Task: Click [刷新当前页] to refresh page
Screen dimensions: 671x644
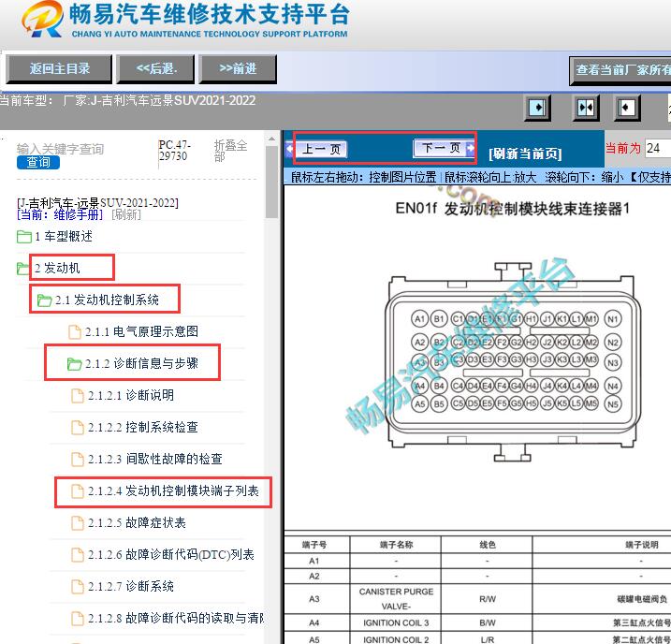Action: pyautogui.click(x=525, y=154)
